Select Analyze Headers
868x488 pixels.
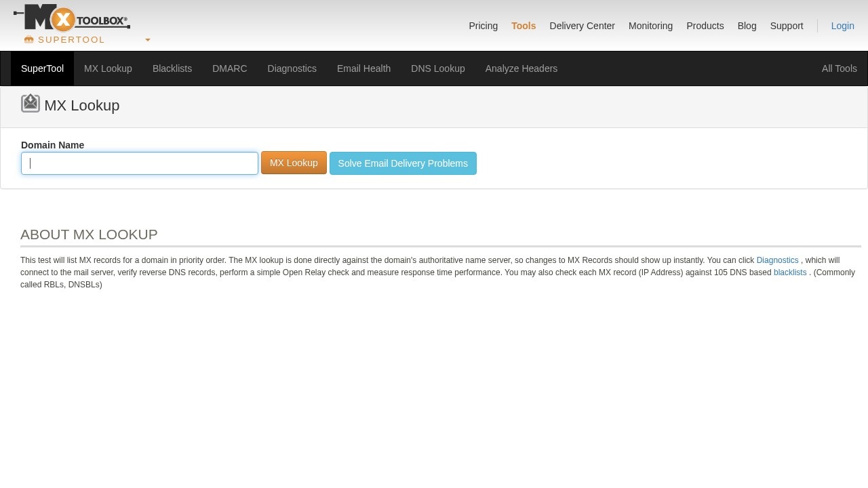click(x=521, y=68)
